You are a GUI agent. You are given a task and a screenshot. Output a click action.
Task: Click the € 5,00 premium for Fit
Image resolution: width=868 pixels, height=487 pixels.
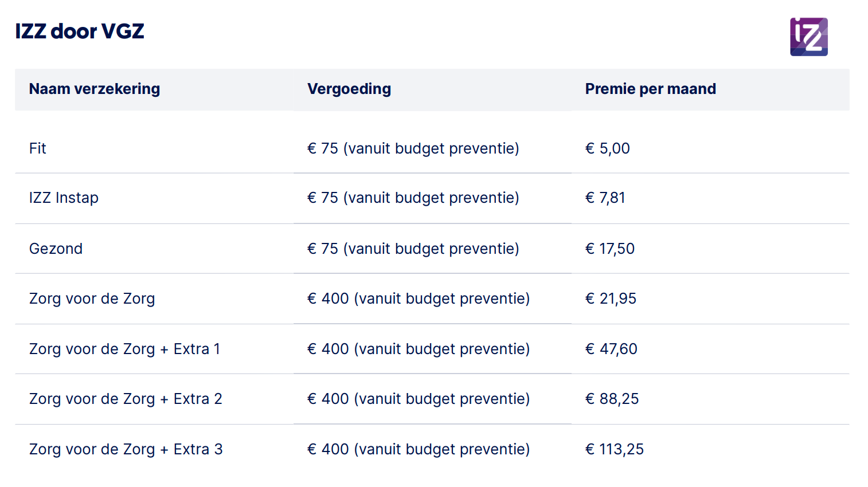607,148
